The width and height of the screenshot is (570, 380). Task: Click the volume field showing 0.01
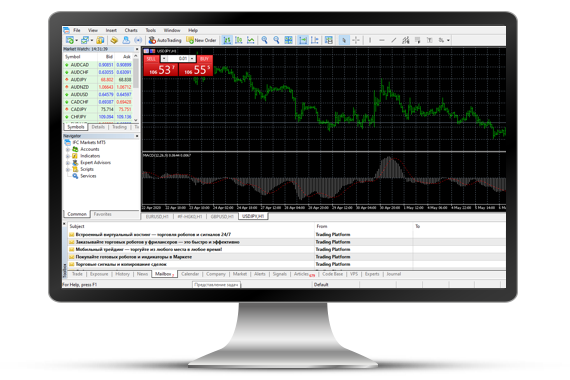[x=178, y=59]
